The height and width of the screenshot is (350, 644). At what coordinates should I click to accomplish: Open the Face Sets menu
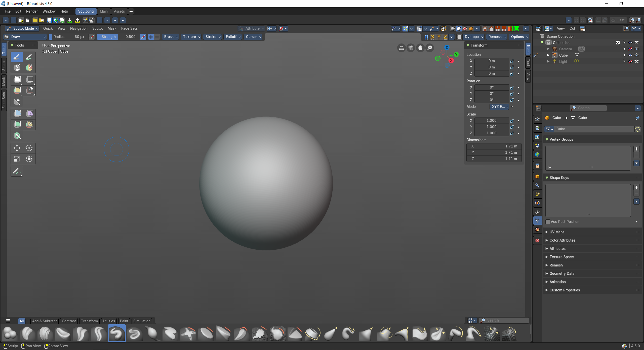click(x=129, y=28)
